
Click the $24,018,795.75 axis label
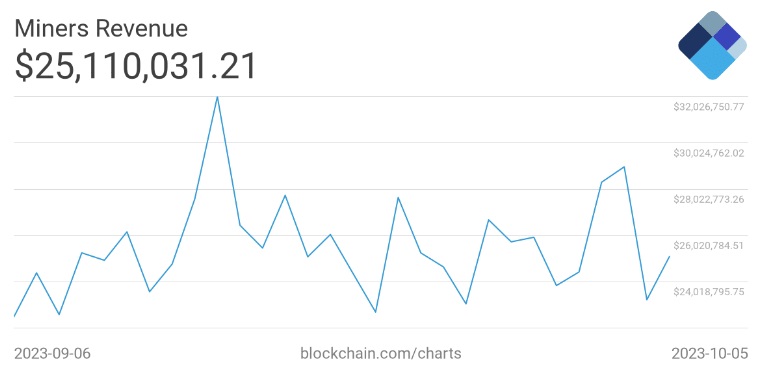click(x=709, y=292)
